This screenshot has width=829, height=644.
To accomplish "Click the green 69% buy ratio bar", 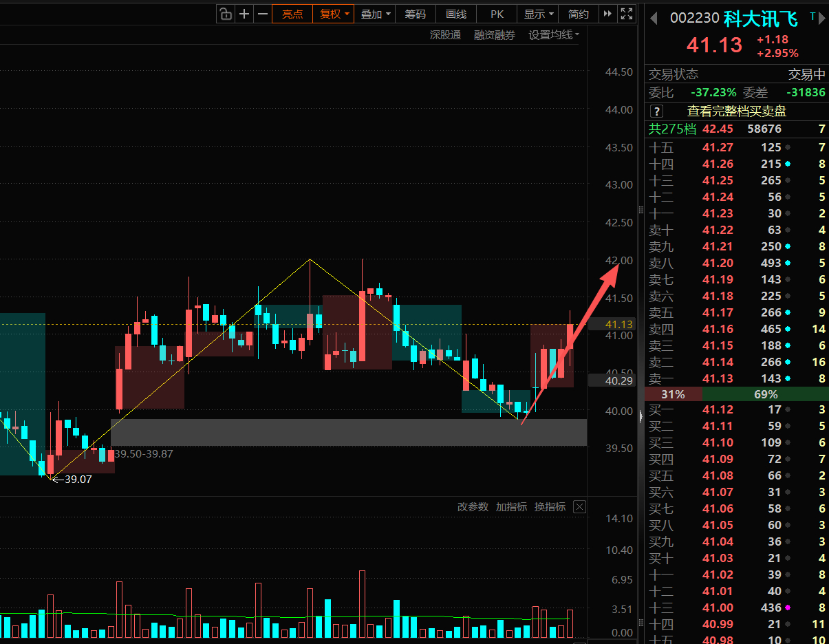I will click(766, 394).
